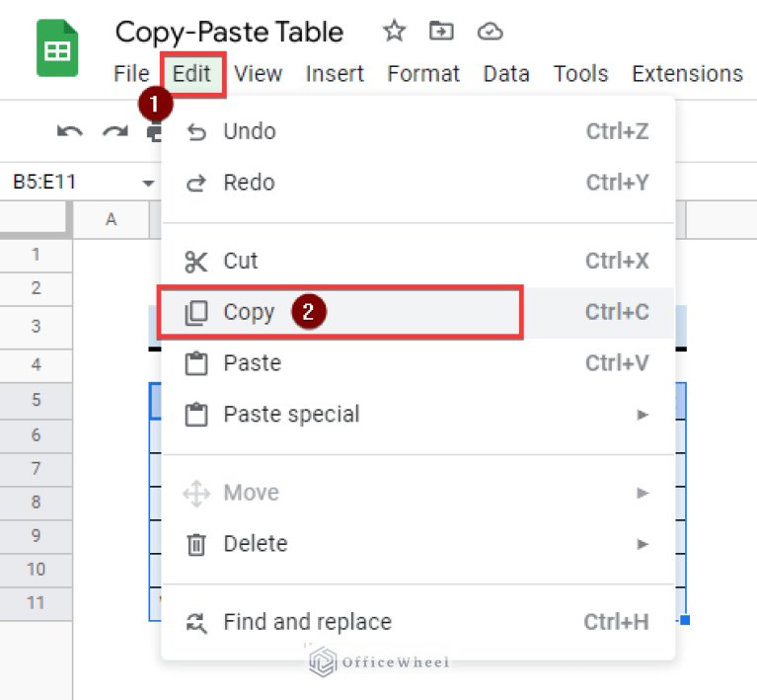Select row 10 header
757x700 pixels.
(36, 570)
